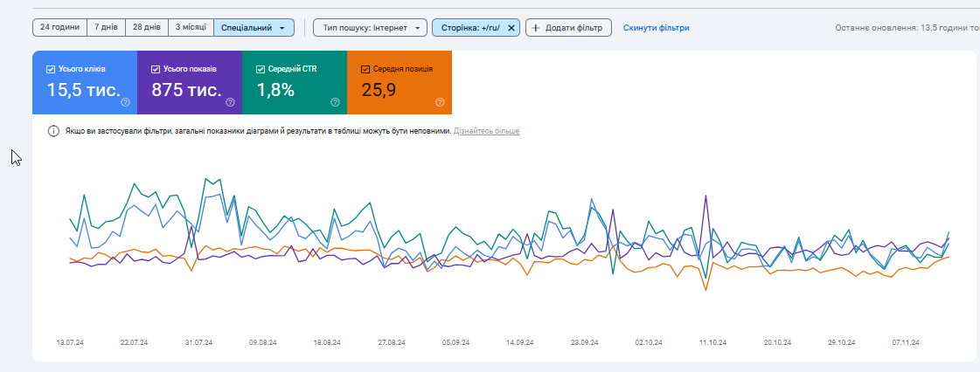Open the Дізнайтеся більше link
Viewport: 980px width, 372px height.
(x=486, y=131)
